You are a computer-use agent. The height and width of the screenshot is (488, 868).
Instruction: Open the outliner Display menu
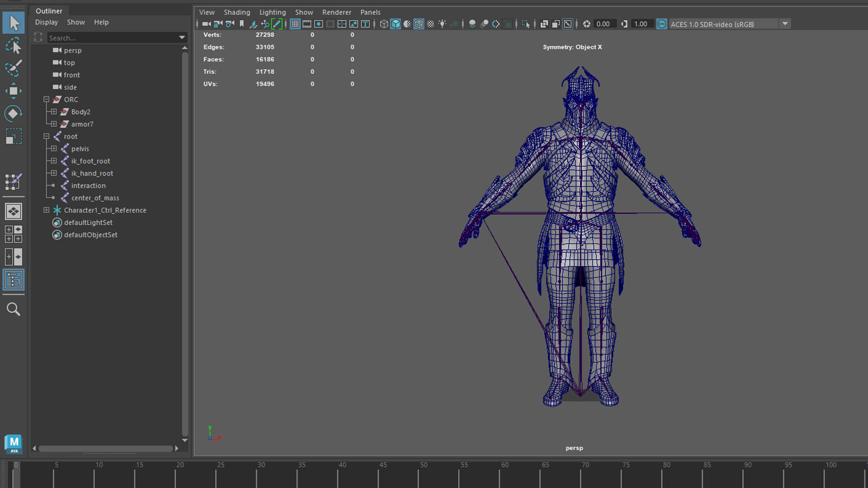47,22
